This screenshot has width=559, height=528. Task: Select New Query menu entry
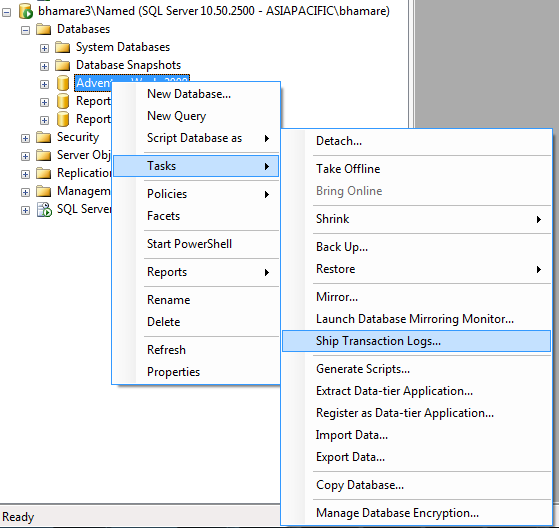(x=196, y=116)
